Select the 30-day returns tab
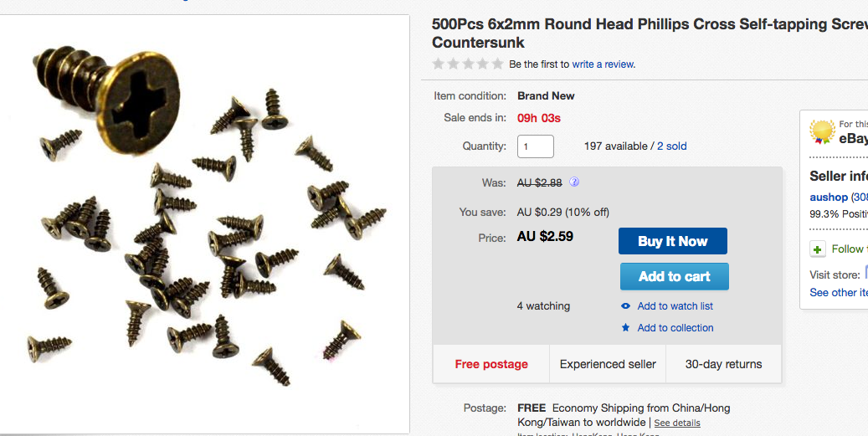 pyautogui.click(x=723, y=364)
